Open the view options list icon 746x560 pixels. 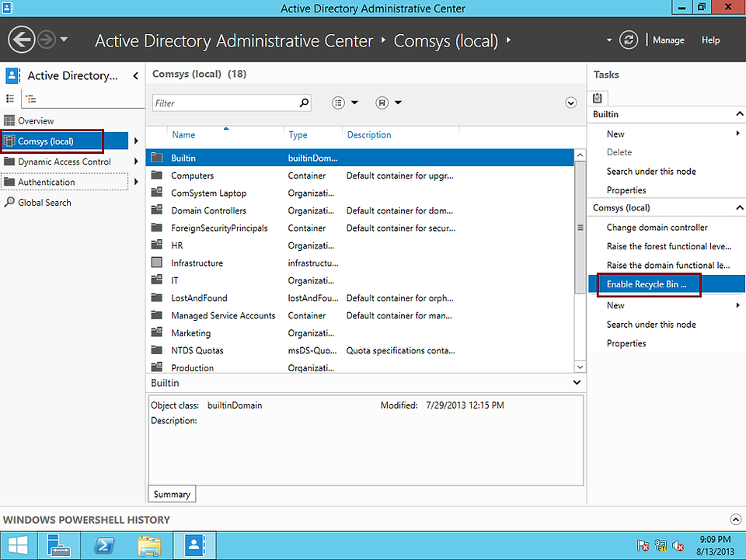point(338,103)
